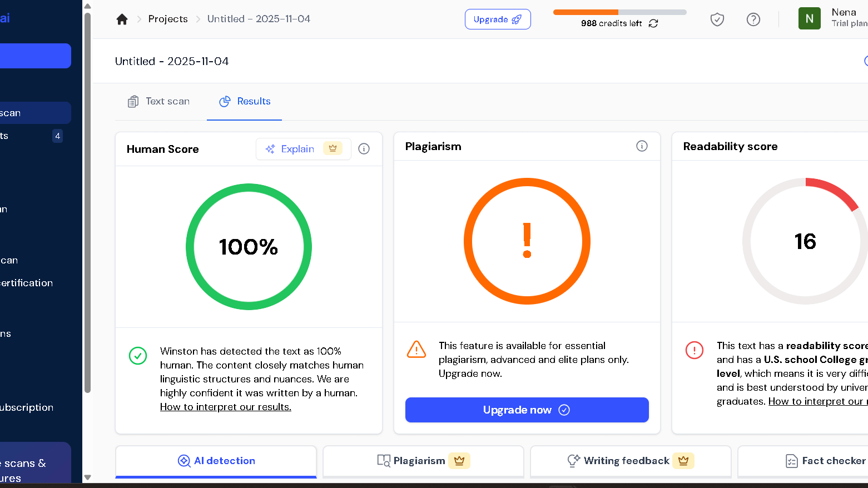868x488 pixels.
Task: Click the green N profile avatar
Action: tap(809, 19)
